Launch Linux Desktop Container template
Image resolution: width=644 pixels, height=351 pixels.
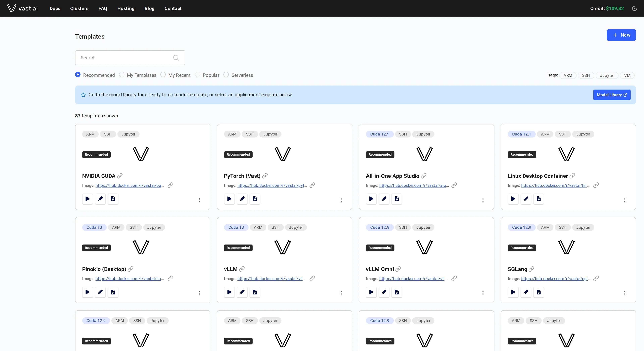(x=513, y=199)
